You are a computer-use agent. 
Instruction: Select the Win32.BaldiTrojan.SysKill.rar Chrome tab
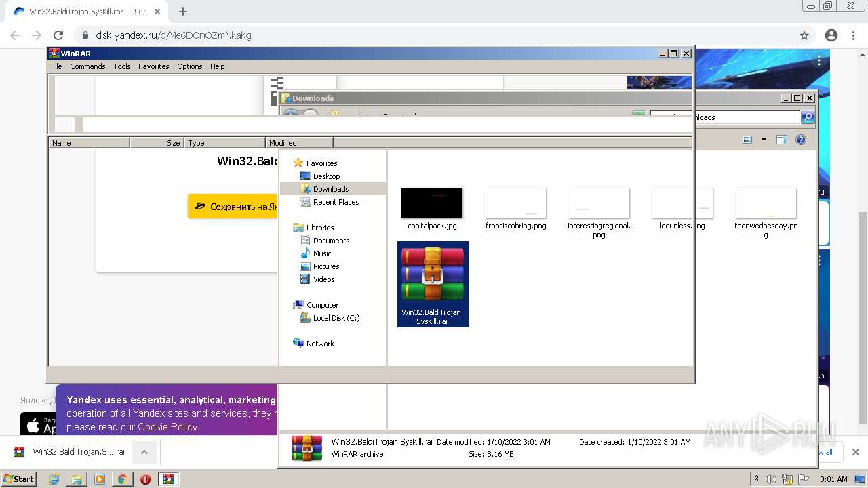coord(86,12)
